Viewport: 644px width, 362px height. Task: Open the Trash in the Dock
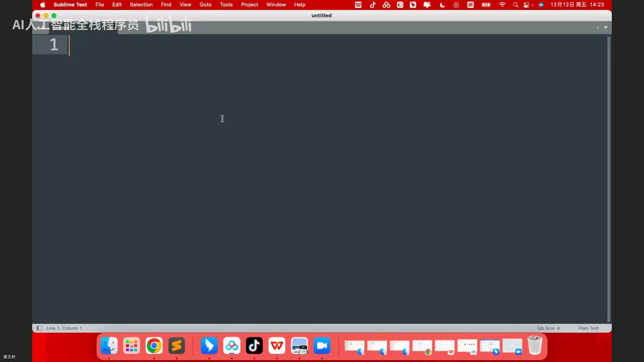point(534,346)
